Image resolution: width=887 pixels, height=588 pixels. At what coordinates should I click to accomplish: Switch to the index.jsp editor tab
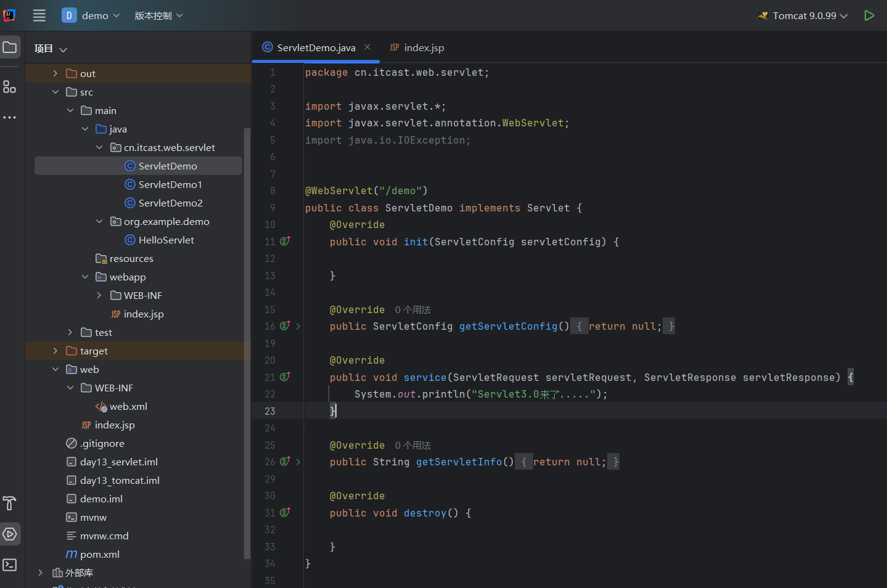(x=417, y=48)
